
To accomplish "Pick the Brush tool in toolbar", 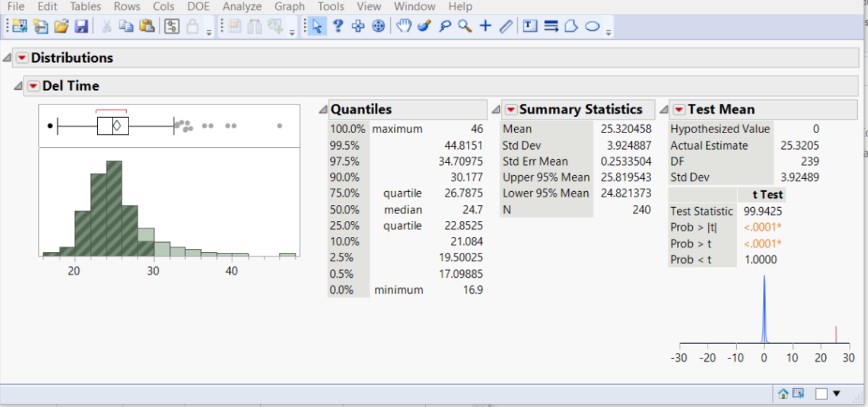I will tap(424, 26).
